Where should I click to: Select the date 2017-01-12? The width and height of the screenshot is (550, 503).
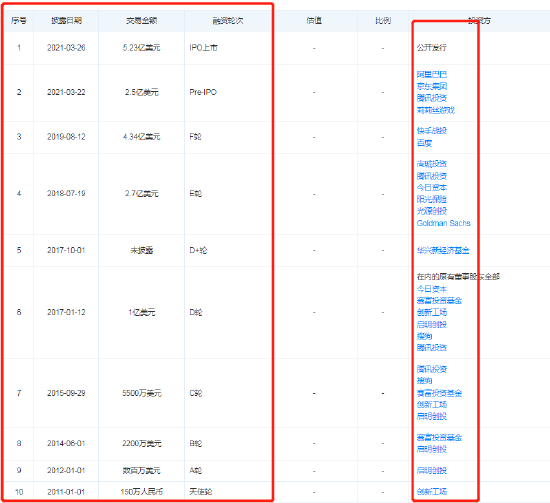[x=66, y=312]
